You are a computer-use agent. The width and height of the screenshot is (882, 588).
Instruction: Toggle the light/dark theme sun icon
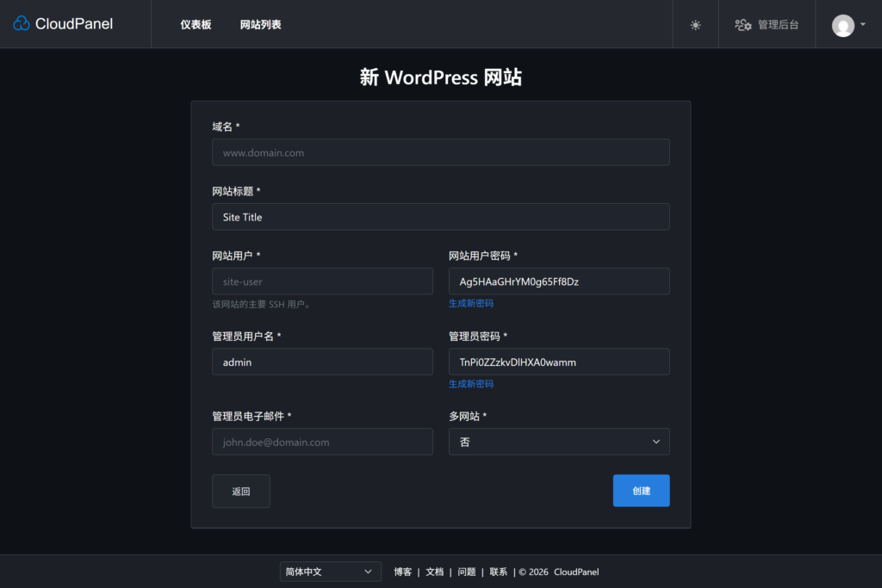[695, 25]
